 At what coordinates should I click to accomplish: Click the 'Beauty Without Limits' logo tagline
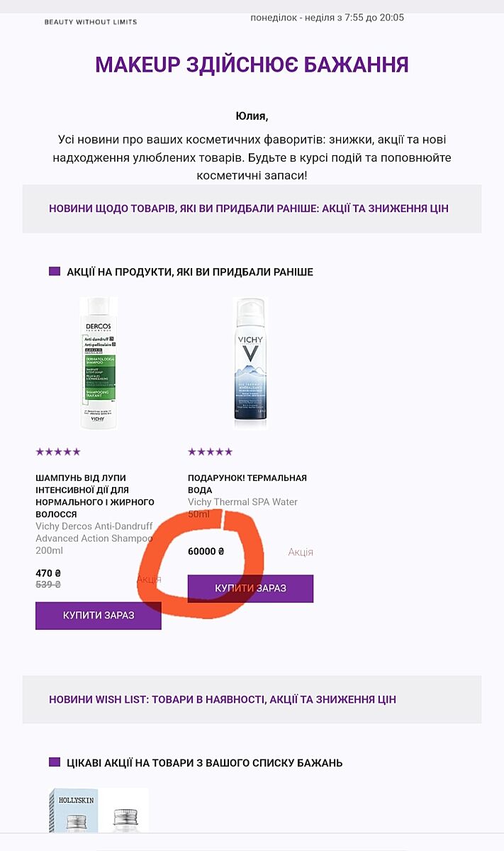(x=91, y=21)
